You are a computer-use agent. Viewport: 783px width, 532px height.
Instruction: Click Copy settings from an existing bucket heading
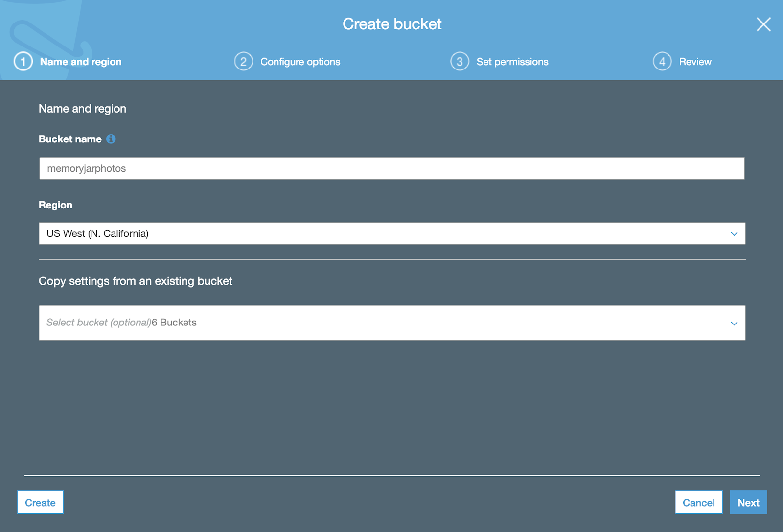pos(136,281)
